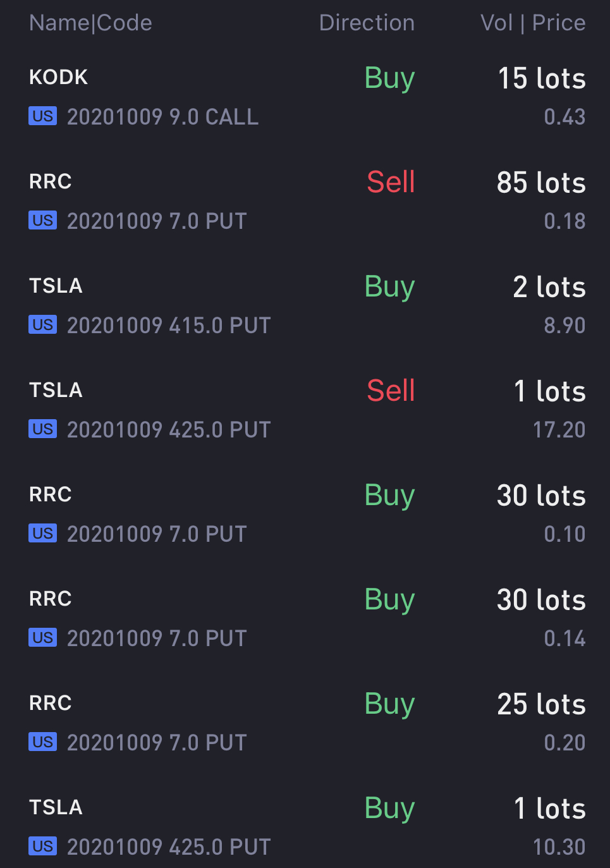Click the US badge on RRC Sell row
This screenshot has width=610, height=868.
coord(42,221)
